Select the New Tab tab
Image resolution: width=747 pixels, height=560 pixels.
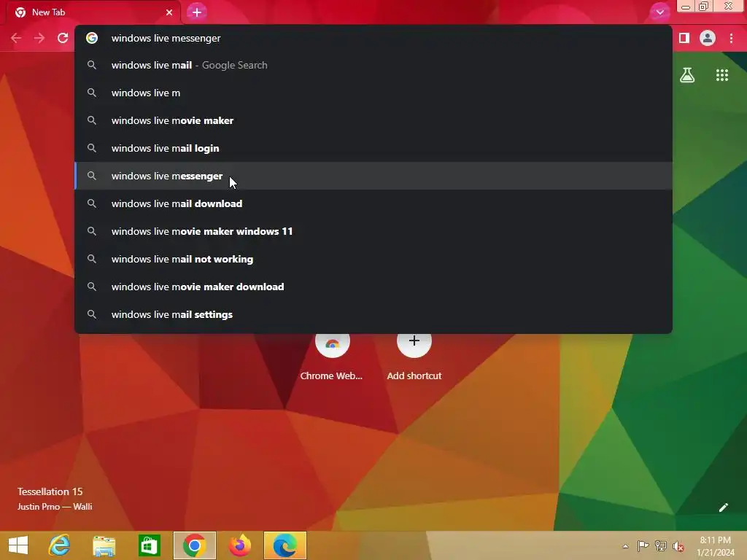click(x=93, y=12)
